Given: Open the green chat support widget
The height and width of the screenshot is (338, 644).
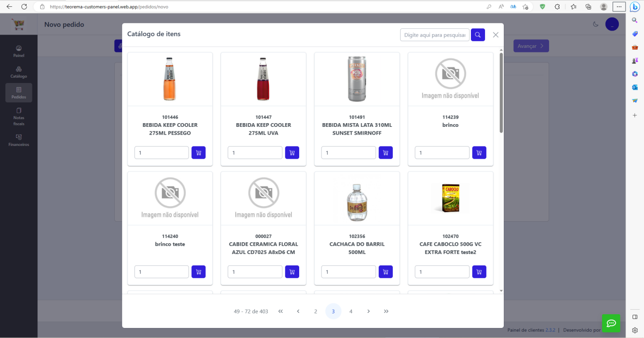Looking at the screenshot, I should click(x=611, y=323).
